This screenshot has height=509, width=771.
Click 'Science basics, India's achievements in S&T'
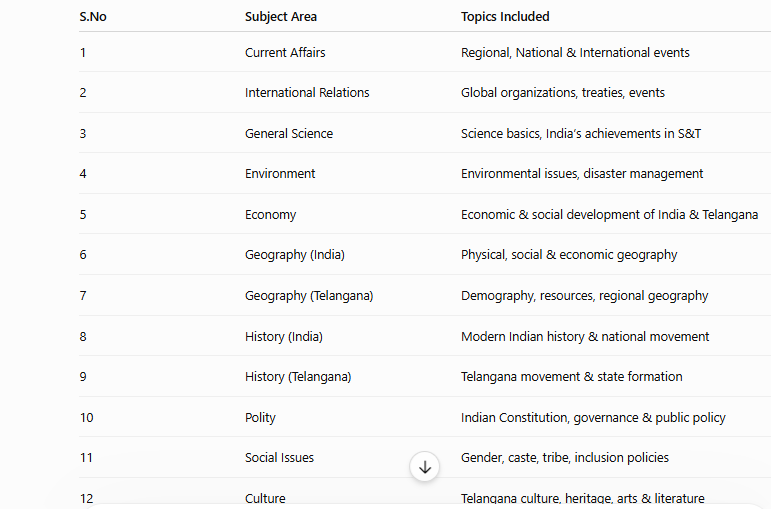click(x=581, y=133)
